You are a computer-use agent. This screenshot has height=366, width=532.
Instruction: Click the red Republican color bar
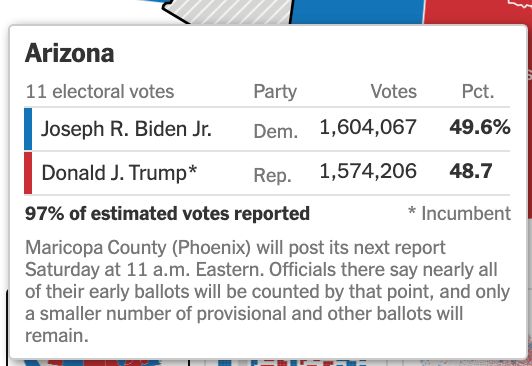point(28,173)
